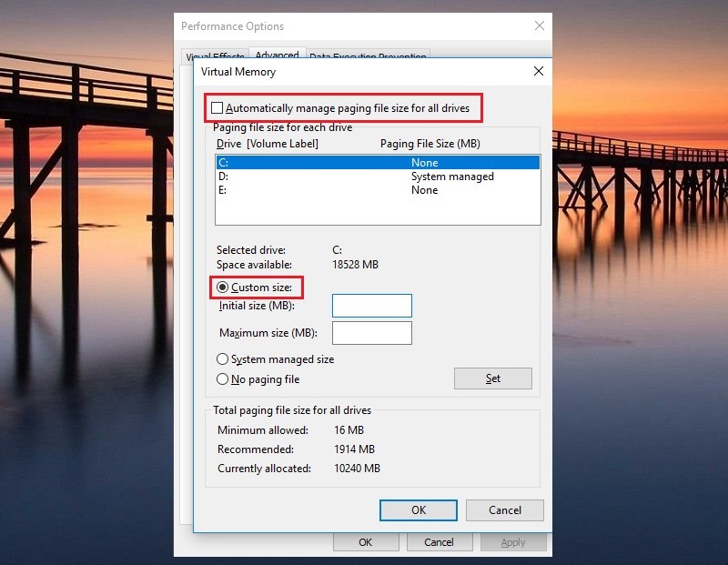Image resolution: width=728 pixels, height=565 pixels.
Task: Click Apply in the Performance Options window
Action: pyautogui.click(x=512, y=542)
